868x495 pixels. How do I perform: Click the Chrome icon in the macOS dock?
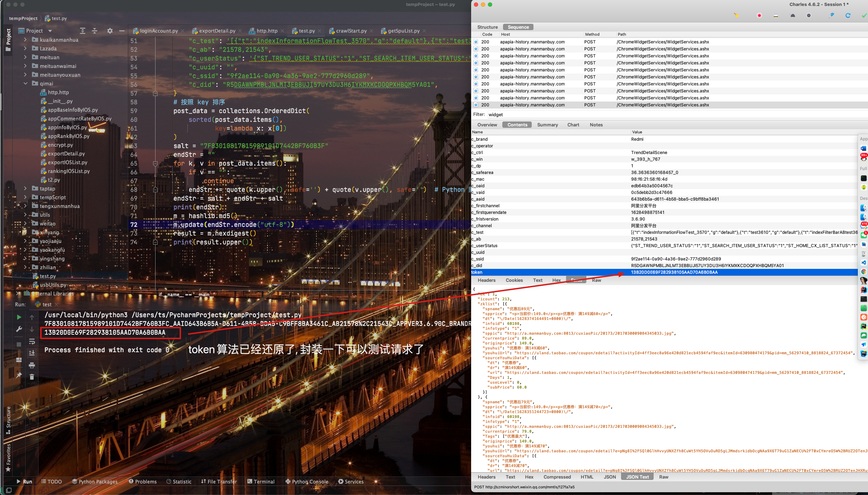point(863,271)
